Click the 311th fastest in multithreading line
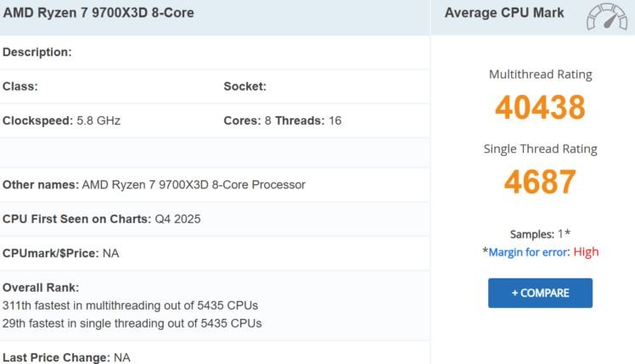This screenshot has height=364, width=635. pos(130,305)
